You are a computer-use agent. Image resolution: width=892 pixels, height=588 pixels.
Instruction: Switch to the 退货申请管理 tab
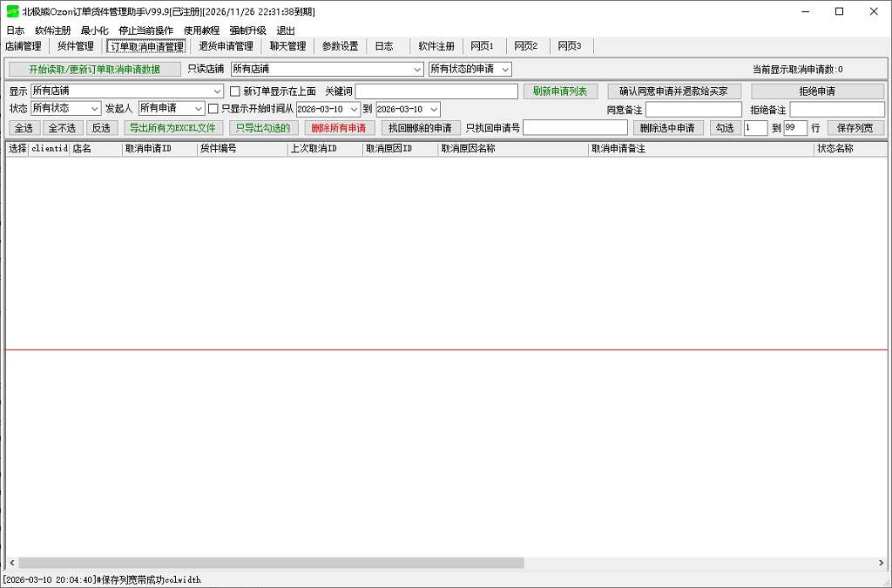226,46
